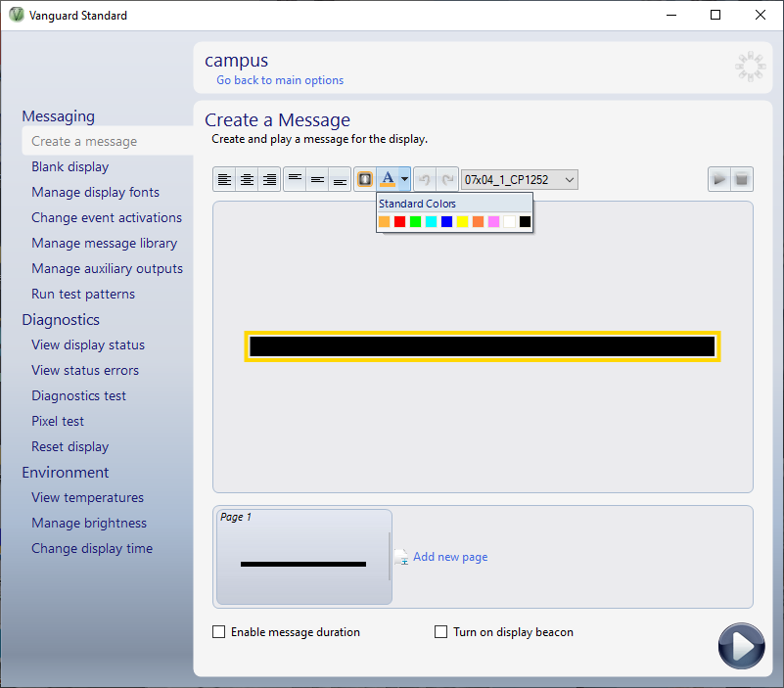
Task: Open the font dropdown 07x04_1_CP1252
Action: pos(520,180)
